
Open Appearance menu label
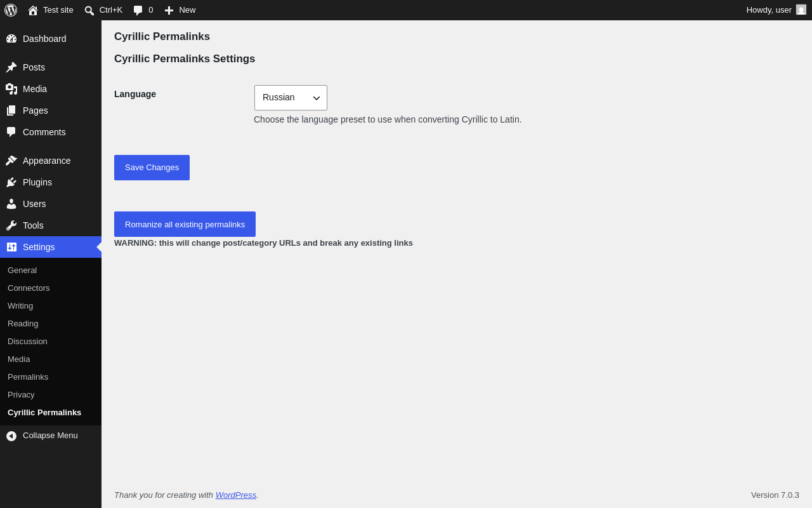47,161
